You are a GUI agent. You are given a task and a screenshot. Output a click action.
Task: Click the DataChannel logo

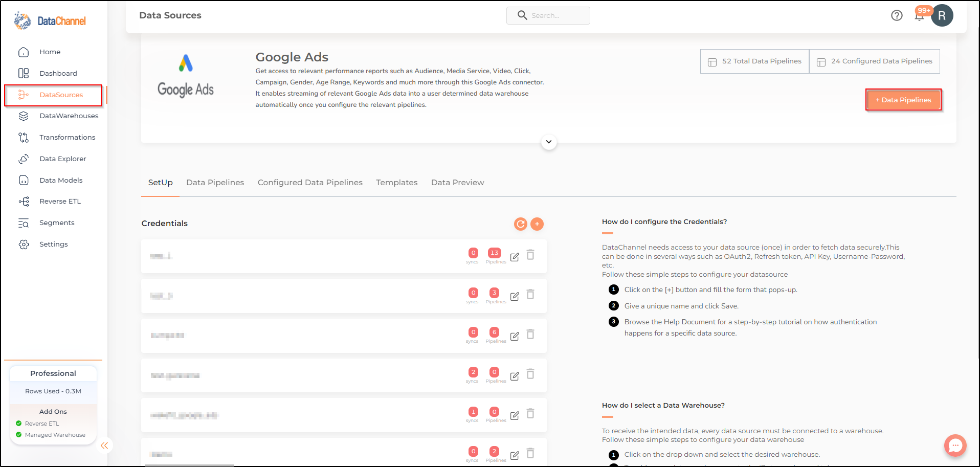pyautogui.click(x=50, y=21)
